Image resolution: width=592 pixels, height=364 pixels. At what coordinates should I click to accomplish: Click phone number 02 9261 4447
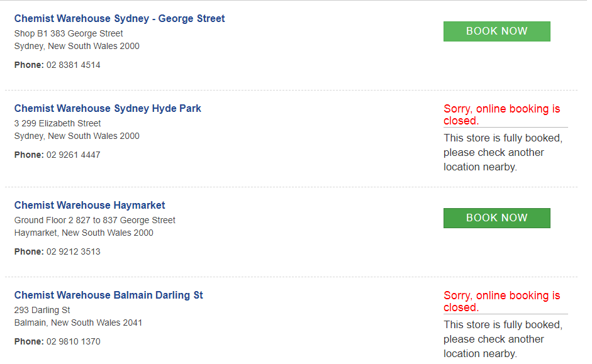(73, 155)
